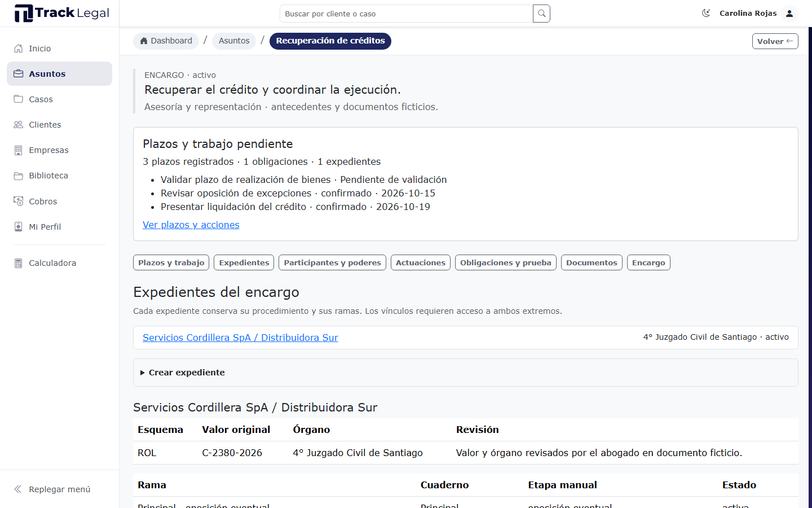
Task: Open Servicios Cordillera SpA / Distribuidora Sur link
Action: [240, 338]
